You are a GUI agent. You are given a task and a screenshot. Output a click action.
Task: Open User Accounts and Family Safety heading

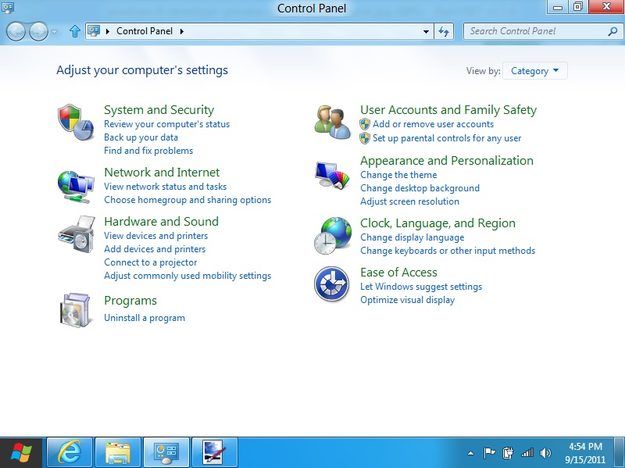coord(448,110)
